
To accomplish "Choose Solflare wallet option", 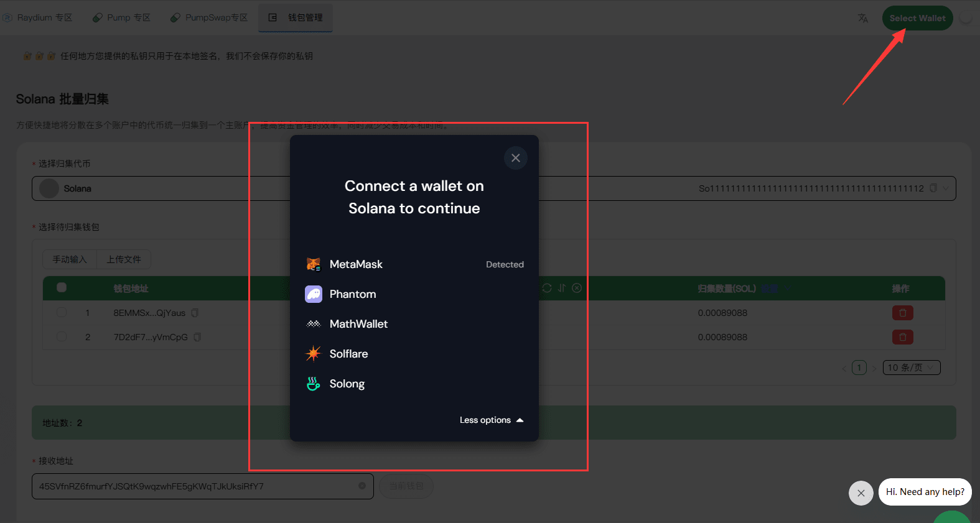I will (414, 354).
